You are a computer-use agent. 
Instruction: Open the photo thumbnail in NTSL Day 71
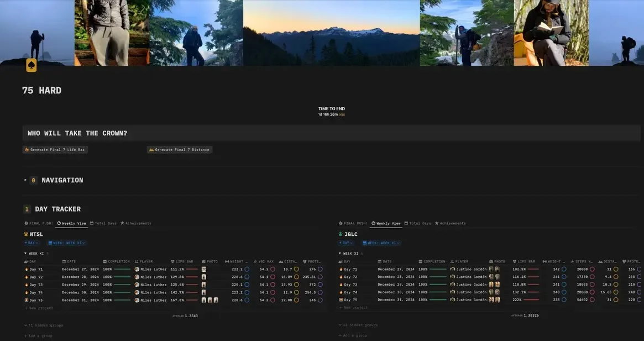(x=204, y=270)
